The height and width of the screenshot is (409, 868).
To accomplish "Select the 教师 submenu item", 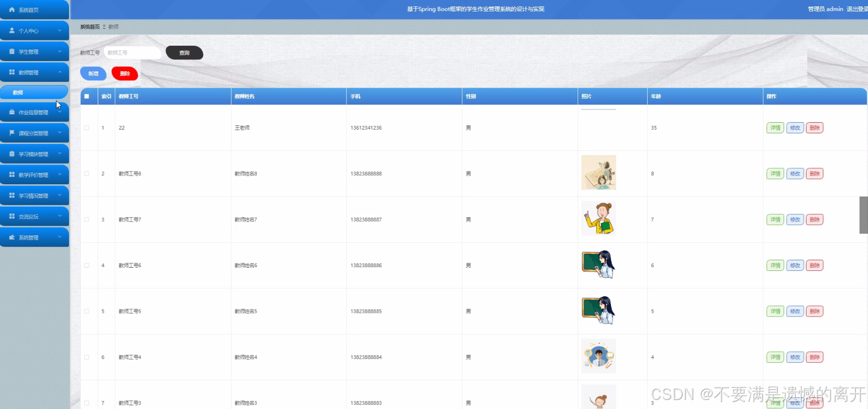I will (34, 92).
